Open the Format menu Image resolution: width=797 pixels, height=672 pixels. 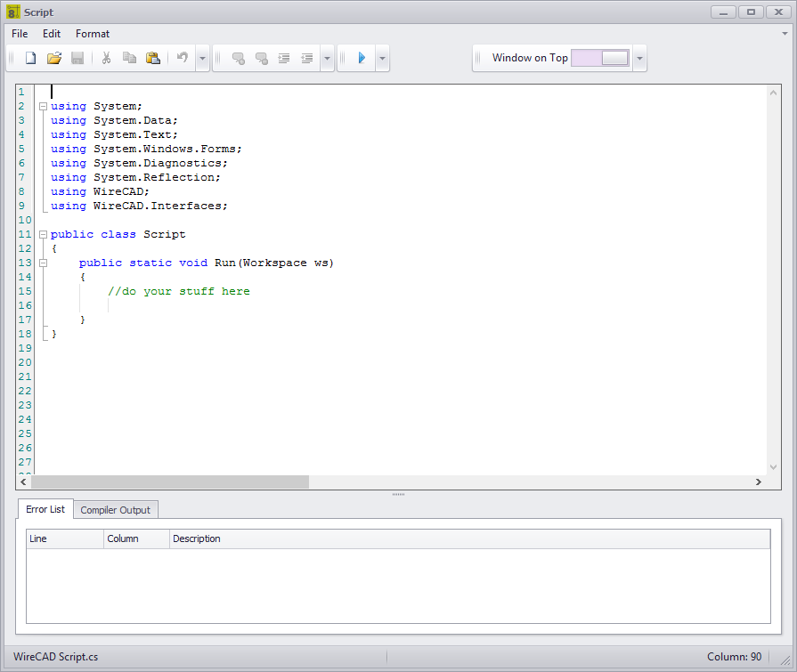[93, 34]
